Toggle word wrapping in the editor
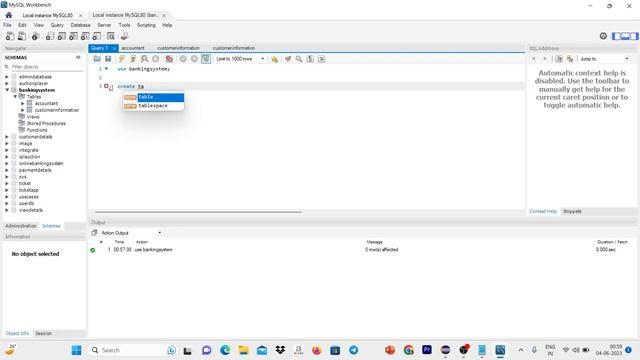This screenshot has width=640, height=360. (322, 59)
